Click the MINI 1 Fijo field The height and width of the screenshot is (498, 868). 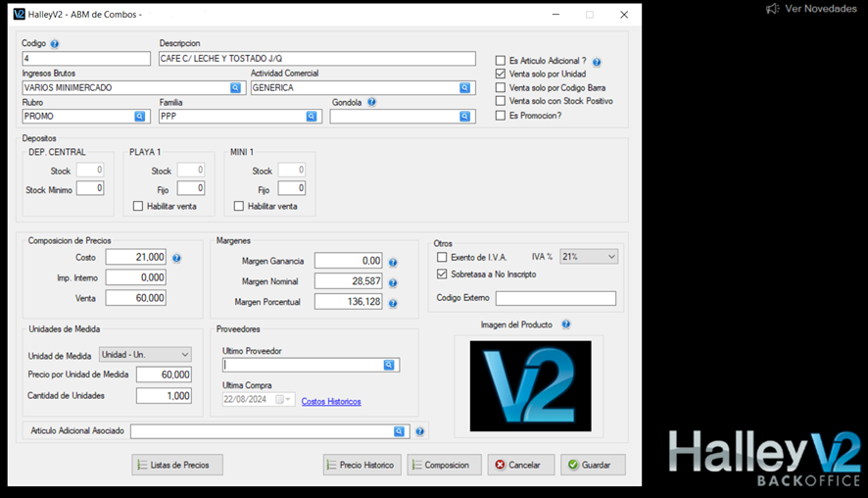292,188
